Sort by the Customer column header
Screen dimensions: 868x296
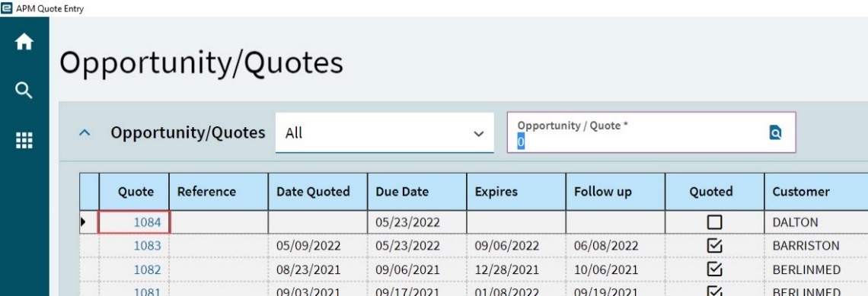816,192
